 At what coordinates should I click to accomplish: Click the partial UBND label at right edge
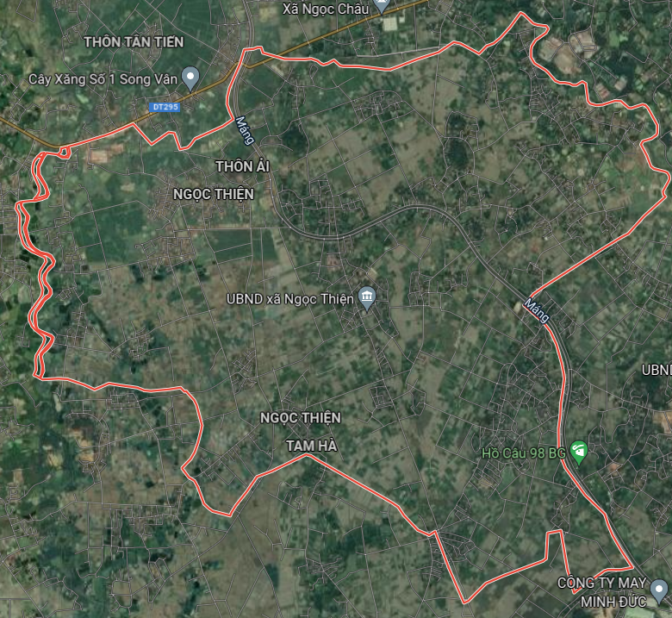point(656,370)
